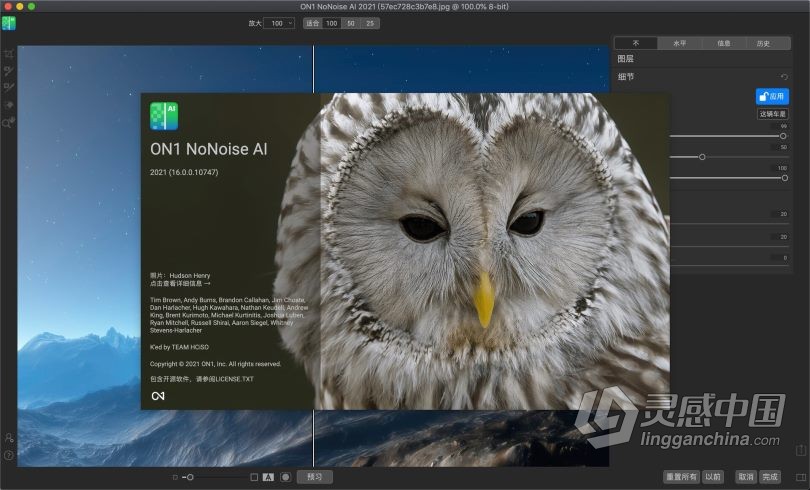Toggle the circle mask view button at bottom
Screen dimensions: 810x490
click(286, 477)
